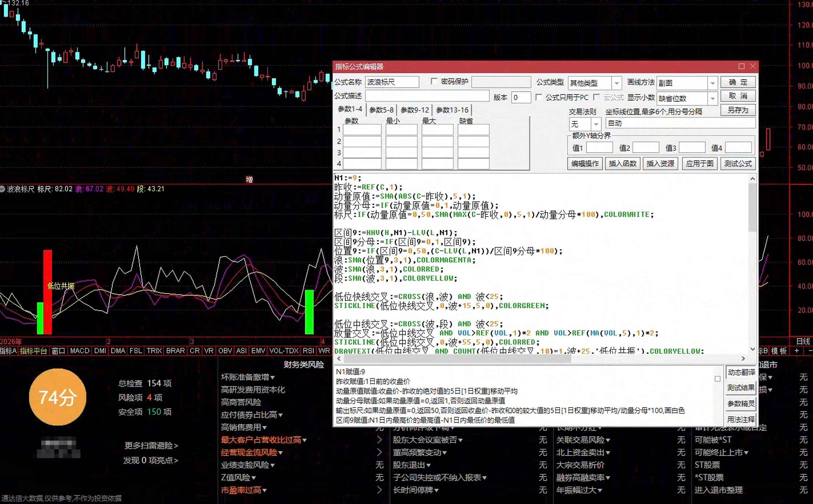The width and height of the screenshot is (813, 504).
Task: Click the 测试结果 button
Action: (x=741, y=388)
